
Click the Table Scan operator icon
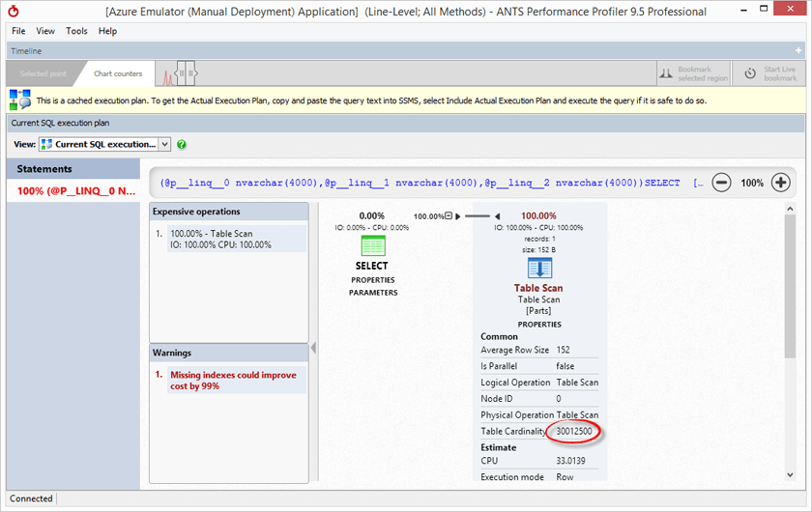pos(539,269)
